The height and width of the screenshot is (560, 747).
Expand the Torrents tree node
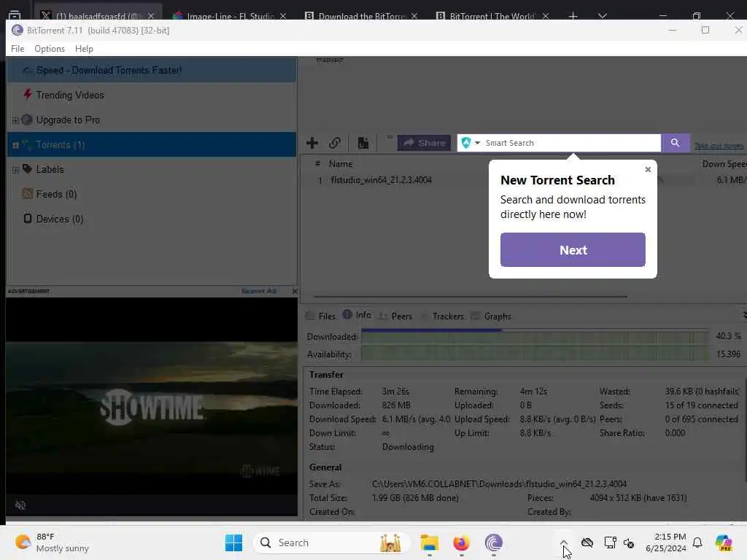[15, 145]
